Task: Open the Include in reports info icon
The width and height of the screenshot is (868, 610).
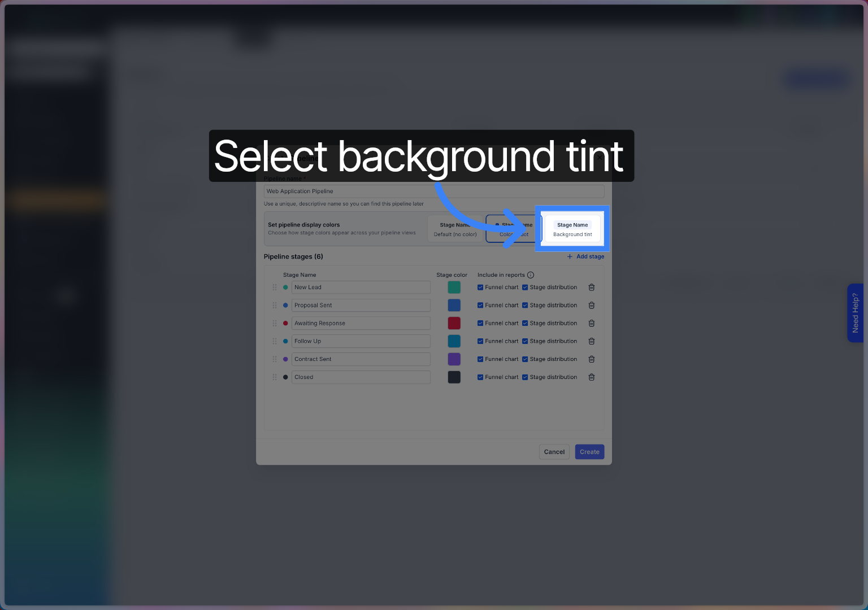Action: [x=531, y=275]
